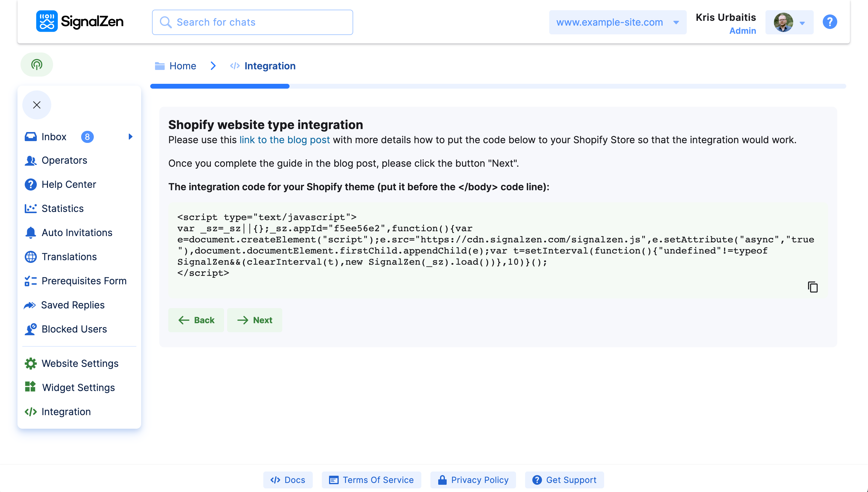The height and width of the screenshot is (492, 868).
Task: Click the blue help question mark icon
Action: pos(829,22)
